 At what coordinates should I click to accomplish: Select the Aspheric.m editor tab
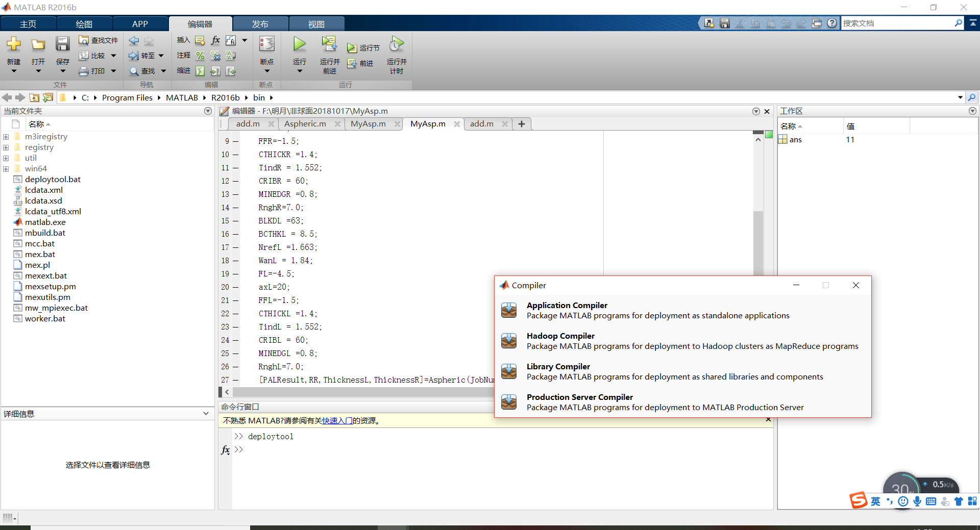click(x=305, y=123)
